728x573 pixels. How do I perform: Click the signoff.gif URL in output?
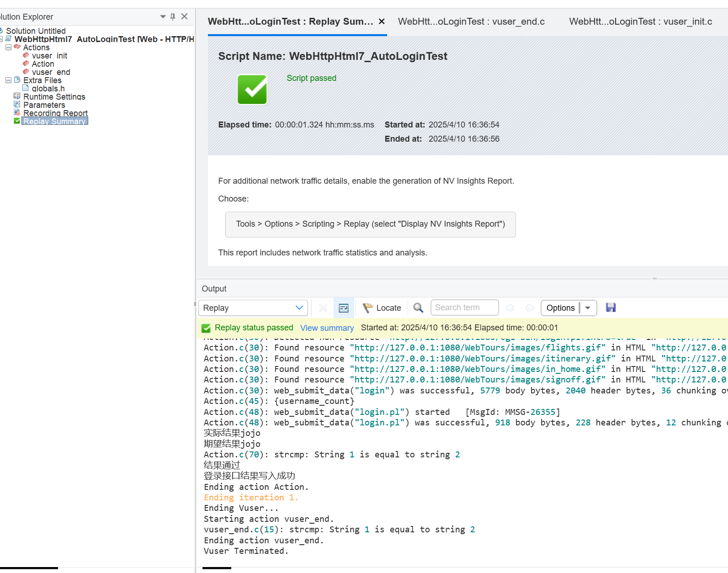[478, 380]
